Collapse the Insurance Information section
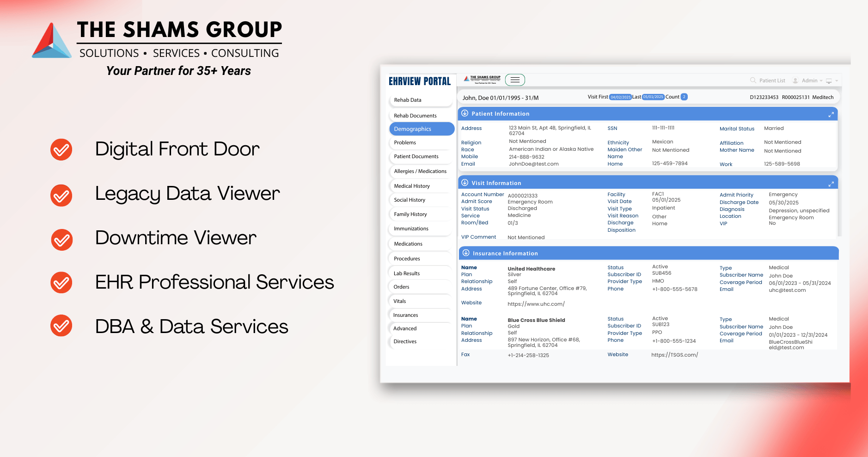Image resolution: width=868 pixels, height=457 pixels. [466, 253]
